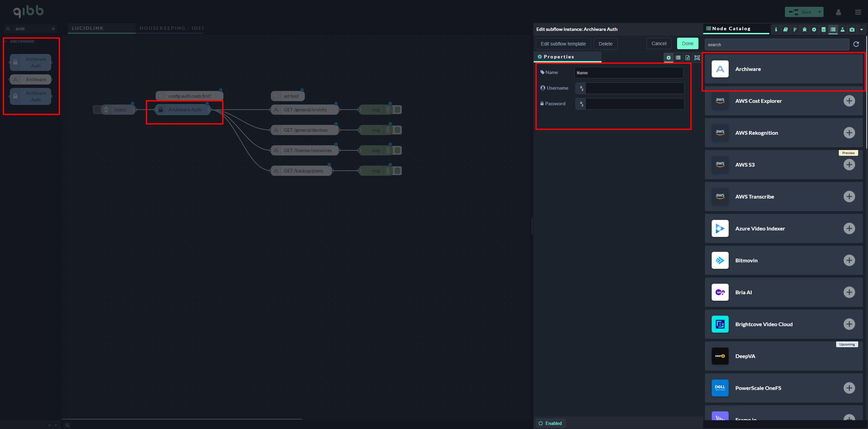Add AWS Transcribe with plus button
This screenshot has height=429, width=868.
pyautogui.click(x=849, y=197)
